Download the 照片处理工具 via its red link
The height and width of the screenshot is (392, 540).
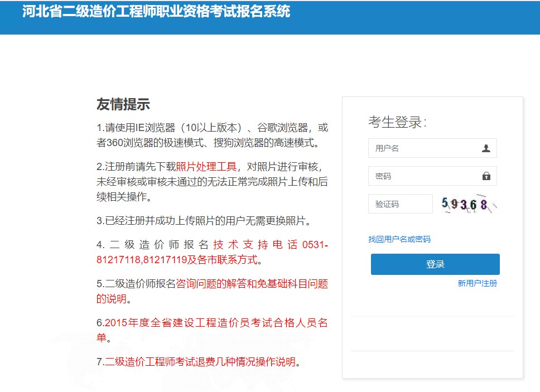coord(206,167)
